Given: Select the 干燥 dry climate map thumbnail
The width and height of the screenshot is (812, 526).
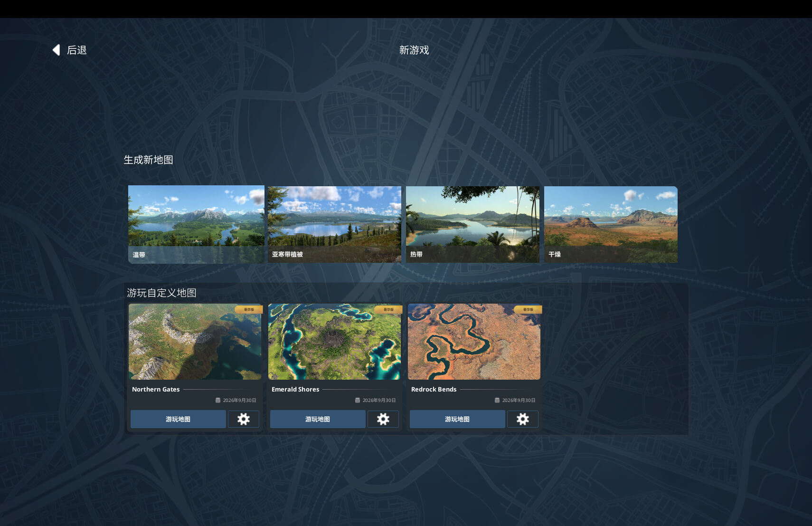Looking at the screenshot, I should [x=611, y=224].
